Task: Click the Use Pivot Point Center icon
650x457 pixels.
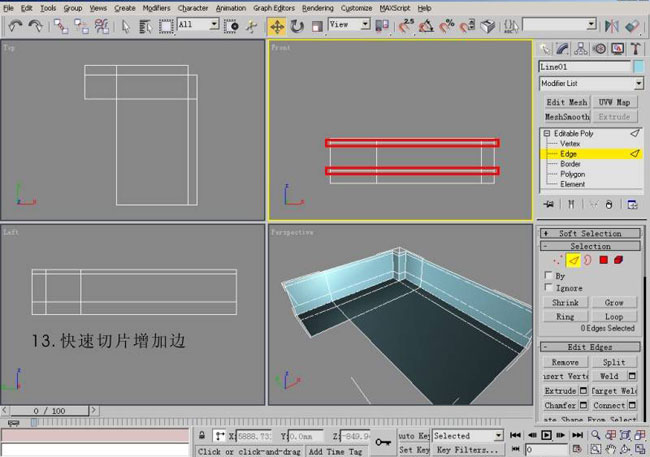Action: (382, 27)
